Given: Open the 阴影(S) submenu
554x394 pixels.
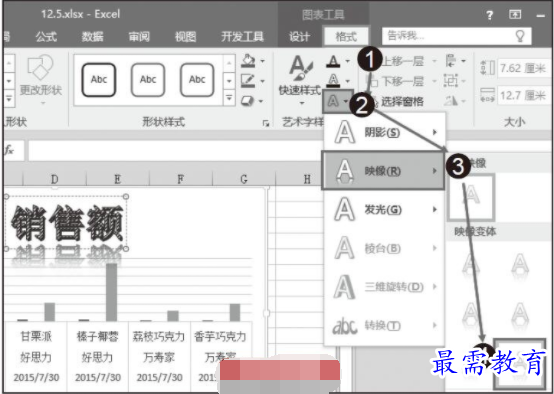Looking at the screenshot, I should click(384, 133).
